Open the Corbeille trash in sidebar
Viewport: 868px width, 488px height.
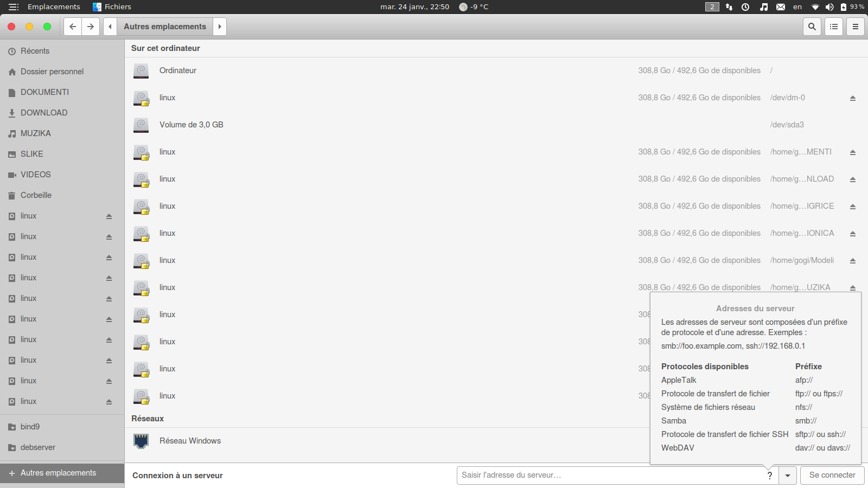(x=36, y=195)
